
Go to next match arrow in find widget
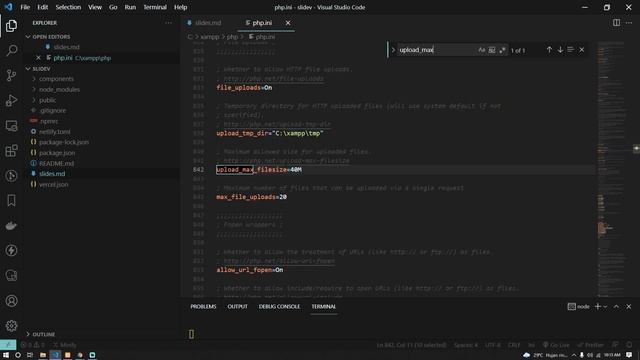[560, 50]
